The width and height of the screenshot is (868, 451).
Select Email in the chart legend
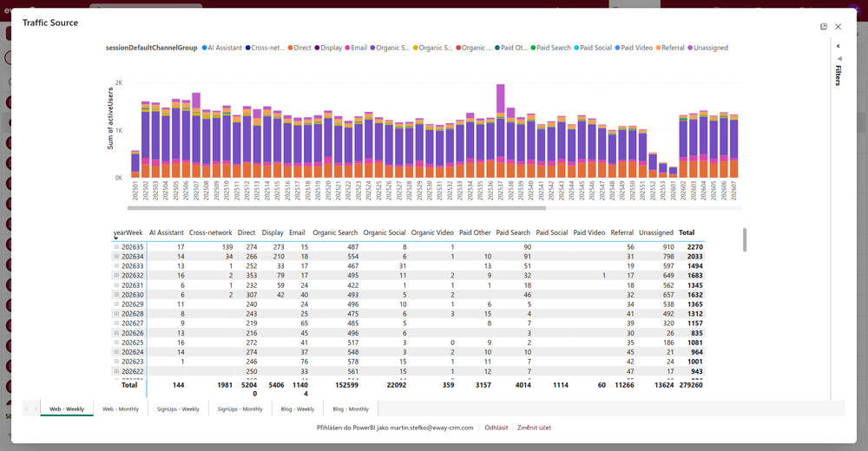point(355,48)
